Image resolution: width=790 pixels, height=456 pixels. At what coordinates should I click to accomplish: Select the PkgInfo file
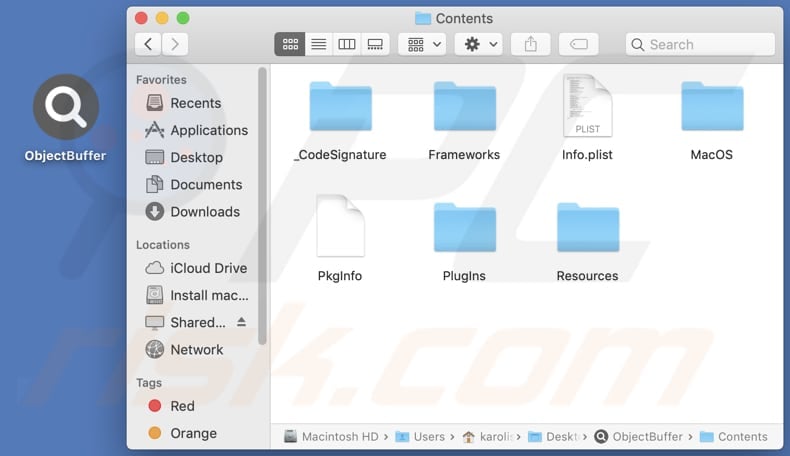340,228
